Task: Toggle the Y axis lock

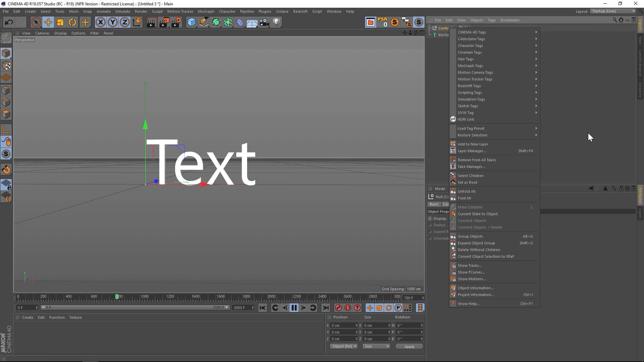Action: [112, 22]
